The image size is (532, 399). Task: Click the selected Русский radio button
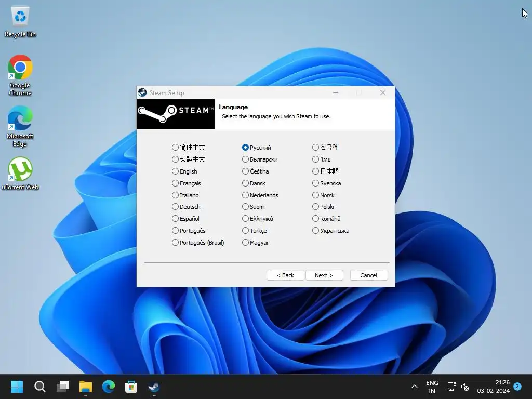tap(257, 147)
